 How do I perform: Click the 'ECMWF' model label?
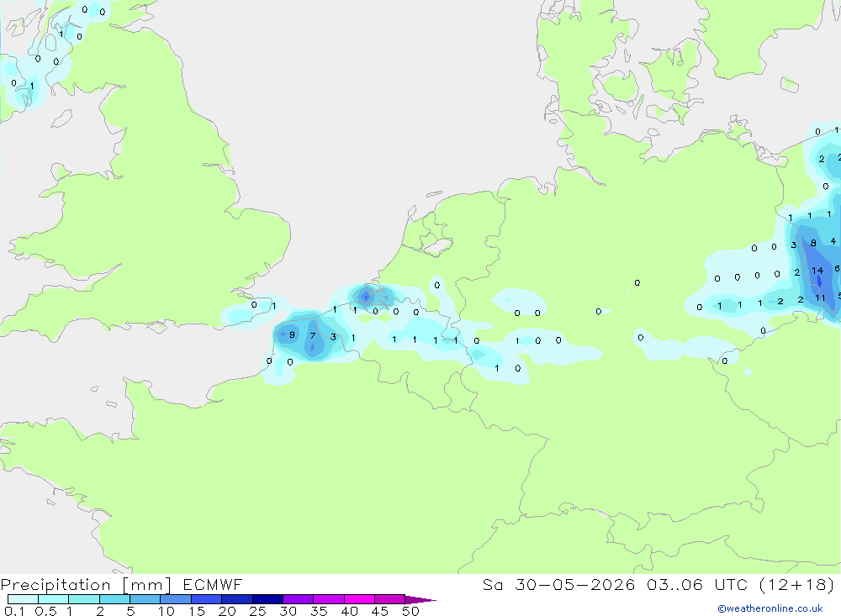213,584
